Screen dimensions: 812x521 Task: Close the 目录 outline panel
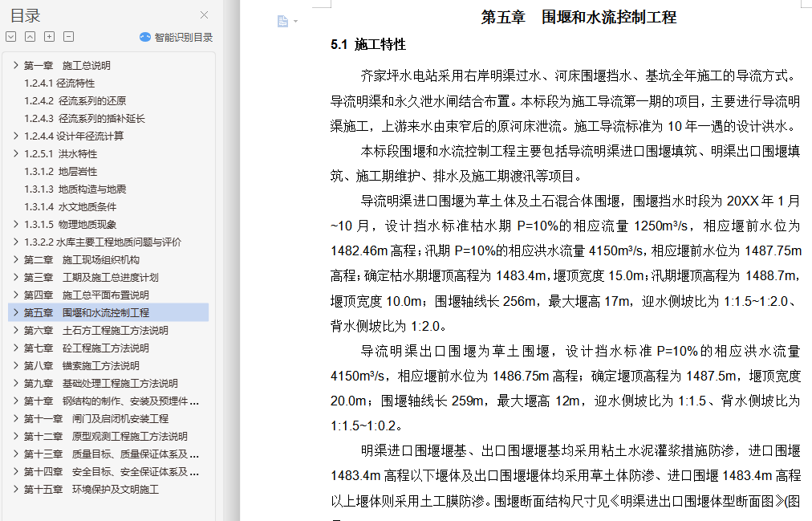(x=204, y=15)
